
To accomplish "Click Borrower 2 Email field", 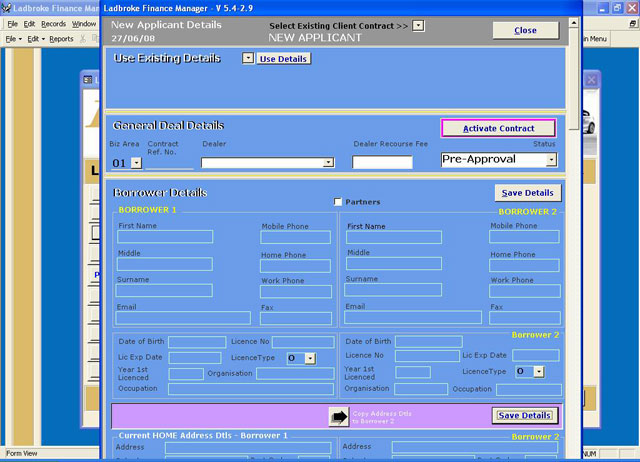I will pyautogui.click(x=413, y=318).
